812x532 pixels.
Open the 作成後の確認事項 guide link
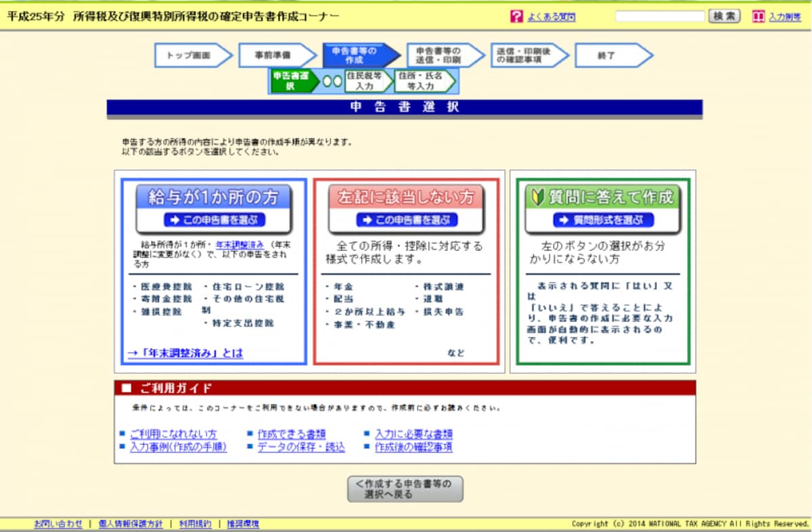(413, 447)
